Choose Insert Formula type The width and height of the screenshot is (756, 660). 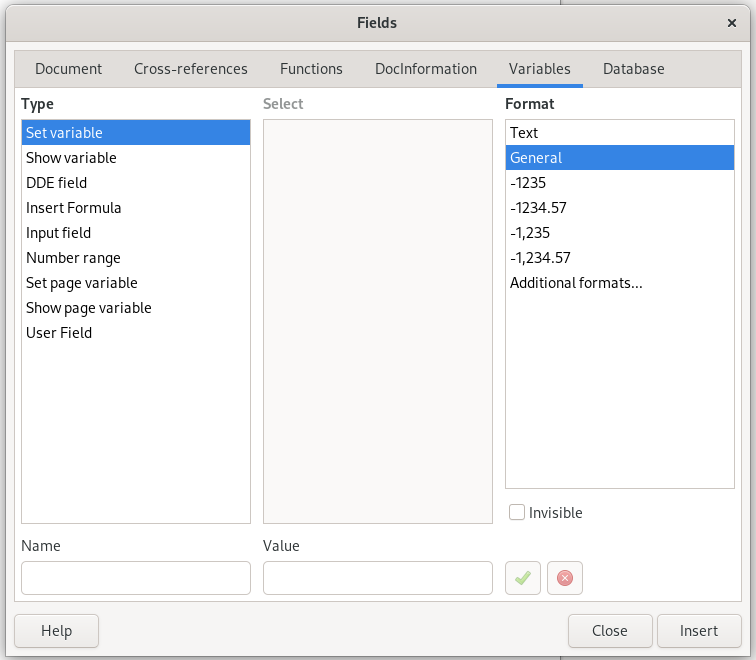[74, 208]
